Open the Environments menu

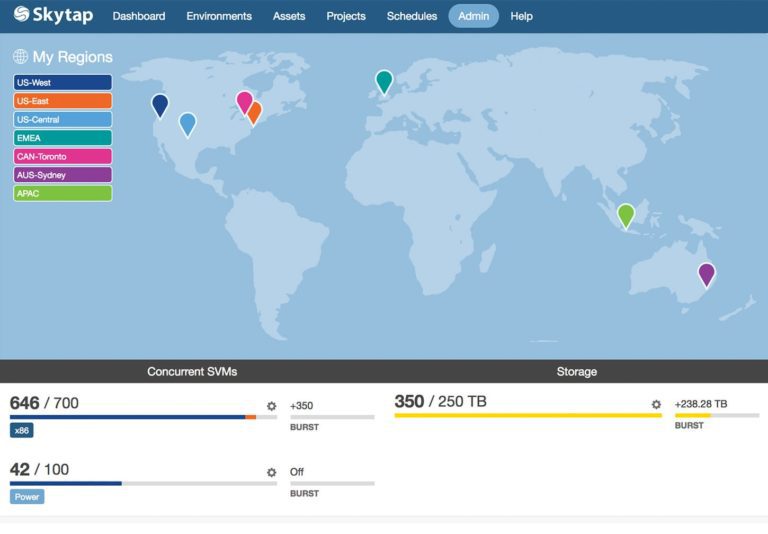click(x=219, y=16)
